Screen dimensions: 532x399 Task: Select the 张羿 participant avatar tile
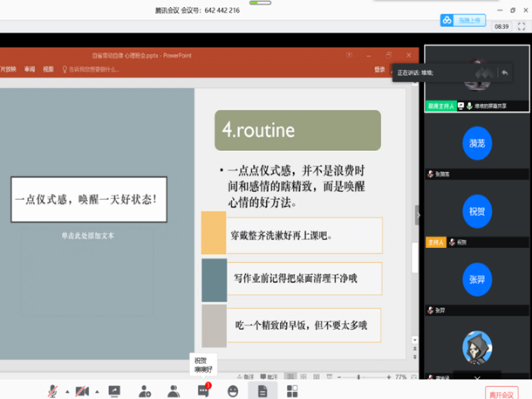tap(476, 279)
